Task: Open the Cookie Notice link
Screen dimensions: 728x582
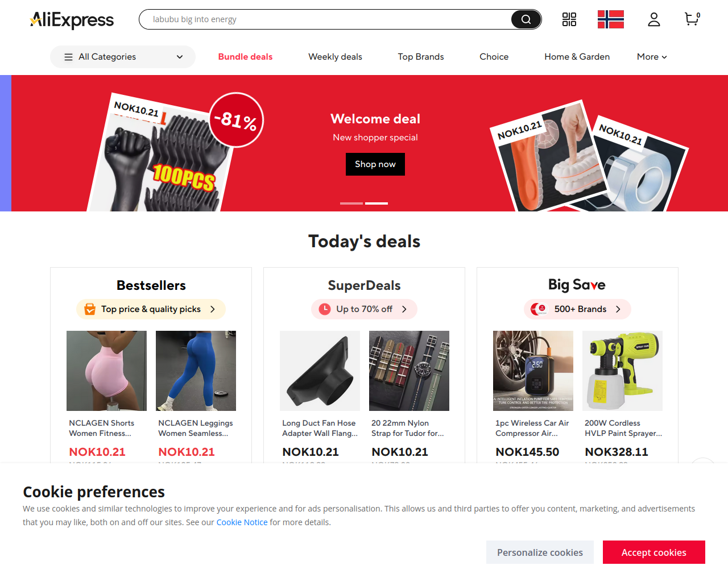Action: [242, 522]
